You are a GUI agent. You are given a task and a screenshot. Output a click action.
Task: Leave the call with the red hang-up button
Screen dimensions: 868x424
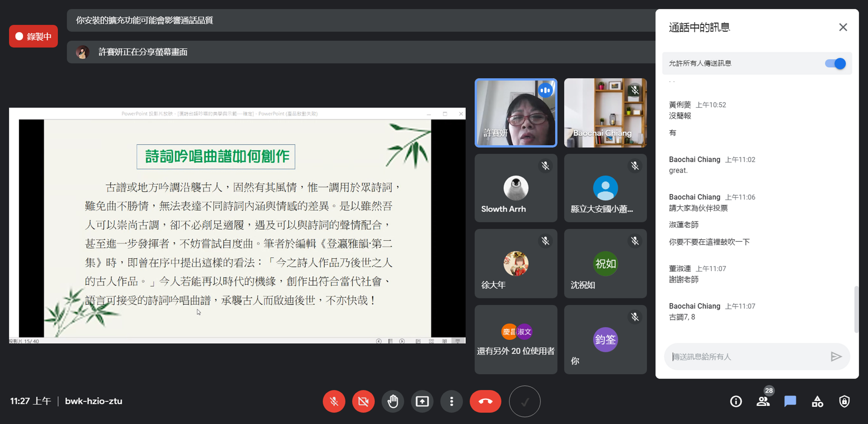(x=485, y=401)
